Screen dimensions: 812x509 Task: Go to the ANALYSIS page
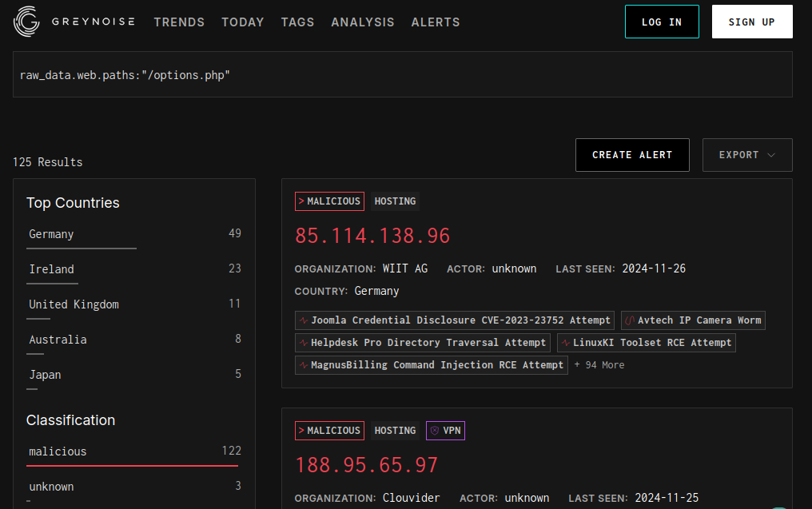[362, 22]
